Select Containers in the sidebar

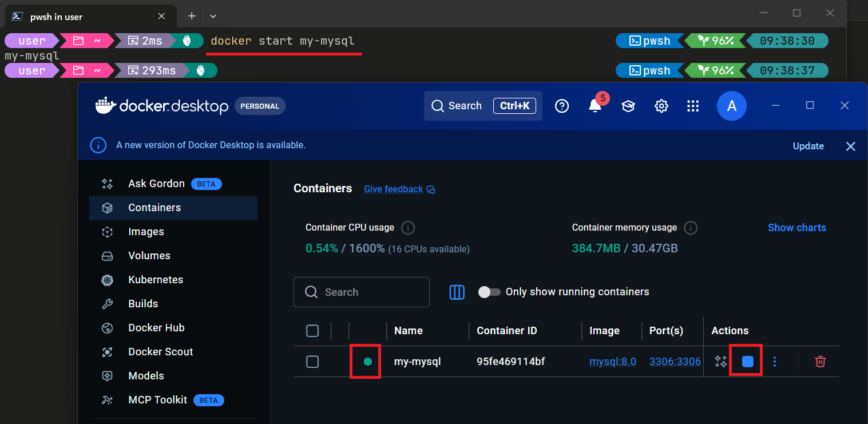pos(173,208)
